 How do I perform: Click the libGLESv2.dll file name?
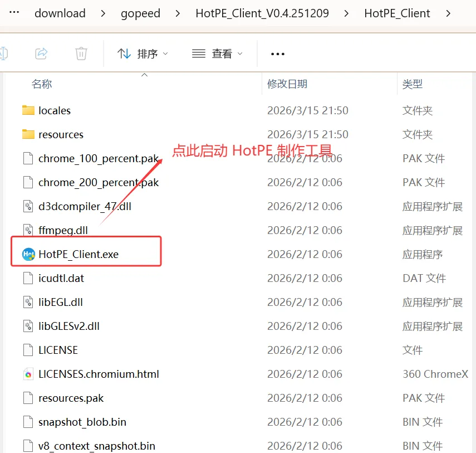[69, 327]
